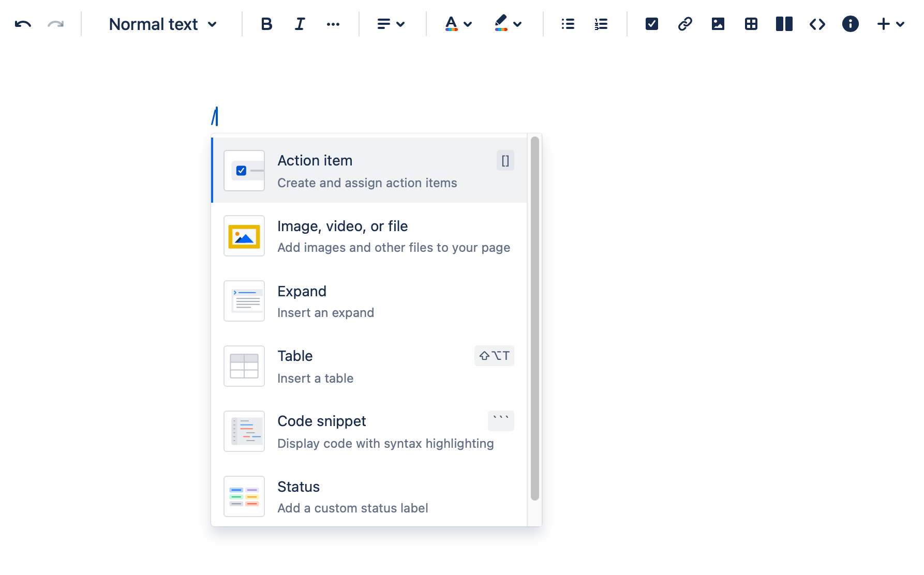Click the Undo arrow icon
This screenshot has height=575, width=924.
tap(23, 24)
